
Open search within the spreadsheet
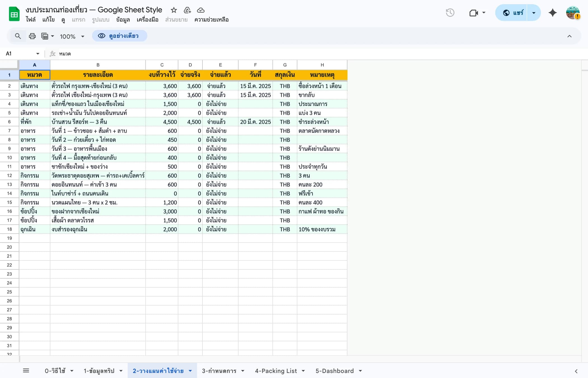coord(18,36)
